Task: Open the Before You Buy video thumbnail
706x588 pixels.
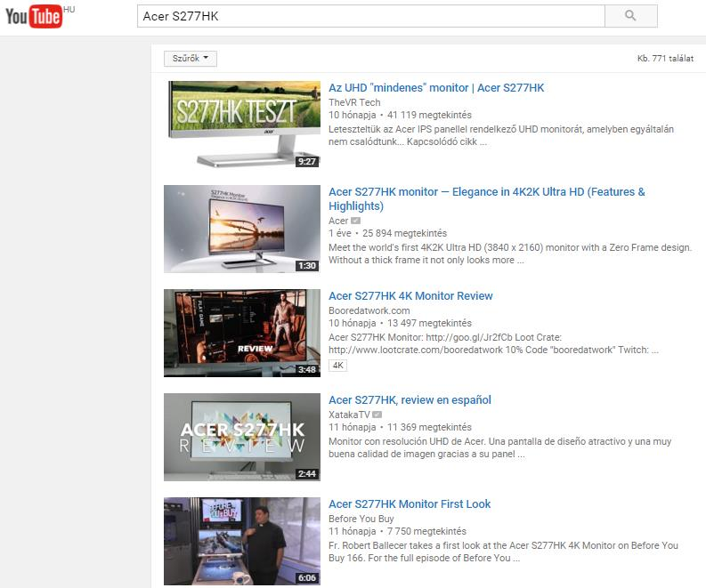Action: pyautogui.click(x=242, y=541)
